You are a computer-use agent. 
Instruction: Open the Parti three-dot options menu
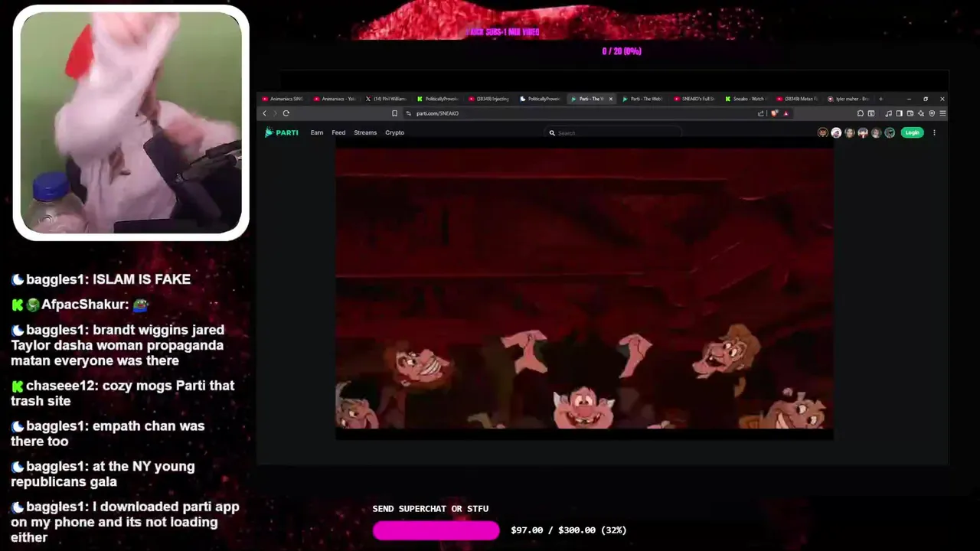tap(934, 132)
